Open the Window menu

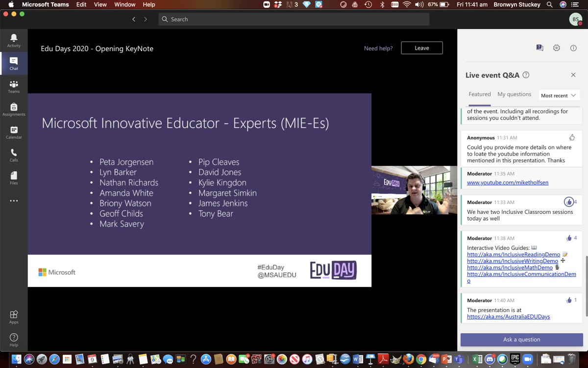pos(125,4)
